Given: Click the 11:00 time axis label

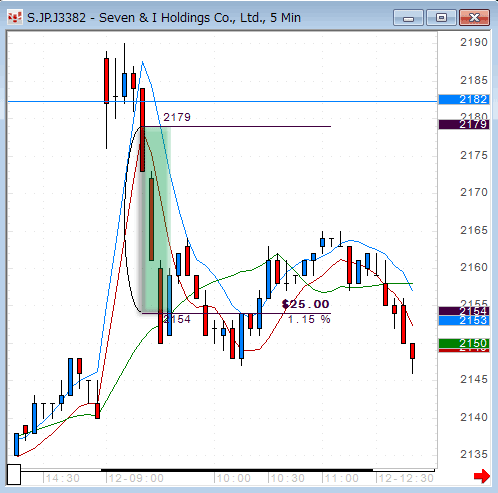Looking at the screenshot, I should pyautogui.click(x=341, y=478).
